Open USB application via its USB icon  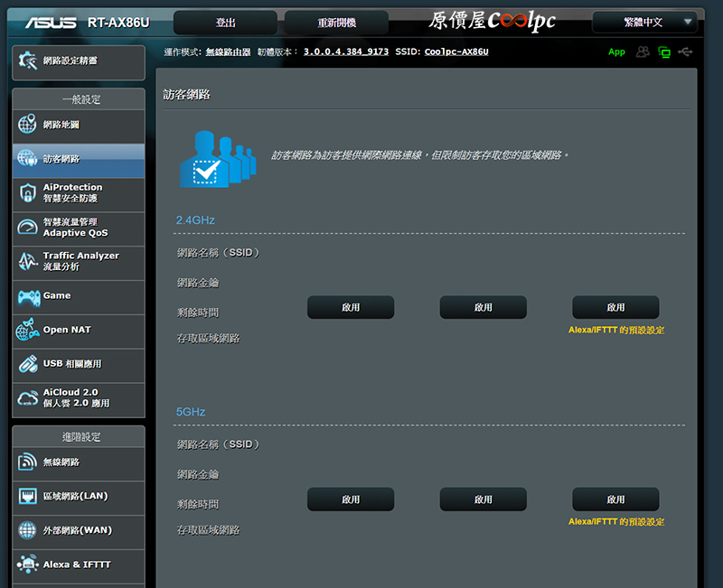(x=28, y=364)
